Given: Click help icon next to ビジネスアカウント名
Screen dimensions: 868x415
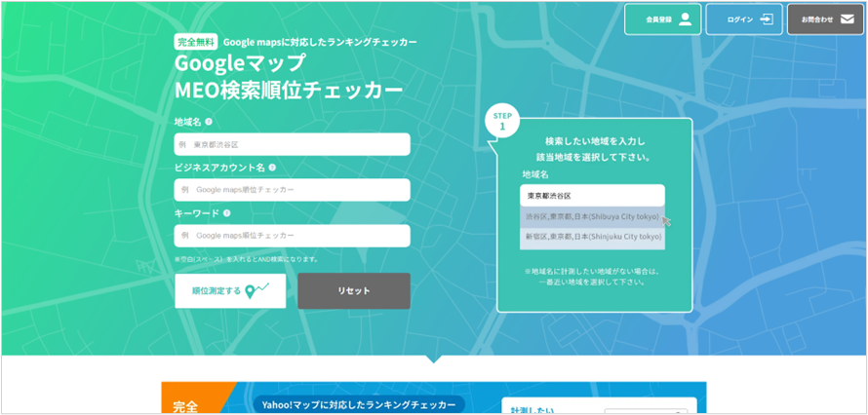Looking at the screenshot, I should (272, 168).
